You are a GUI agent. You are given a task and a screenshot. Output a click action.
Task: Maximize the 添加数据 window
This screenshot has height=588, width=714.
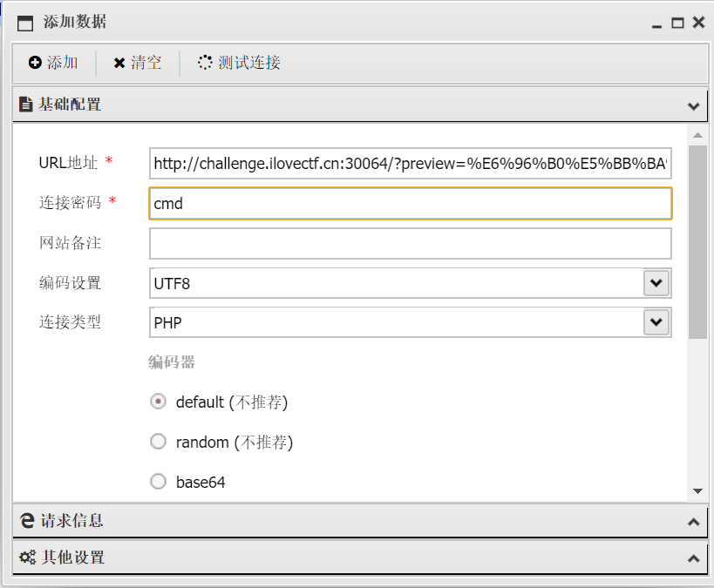click(x=677, y=23)
